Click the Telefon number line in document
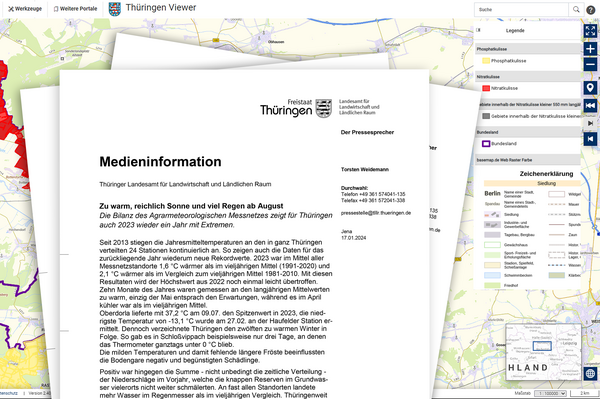The width and height of the screenshot is (600, 399). pos(373,194)
